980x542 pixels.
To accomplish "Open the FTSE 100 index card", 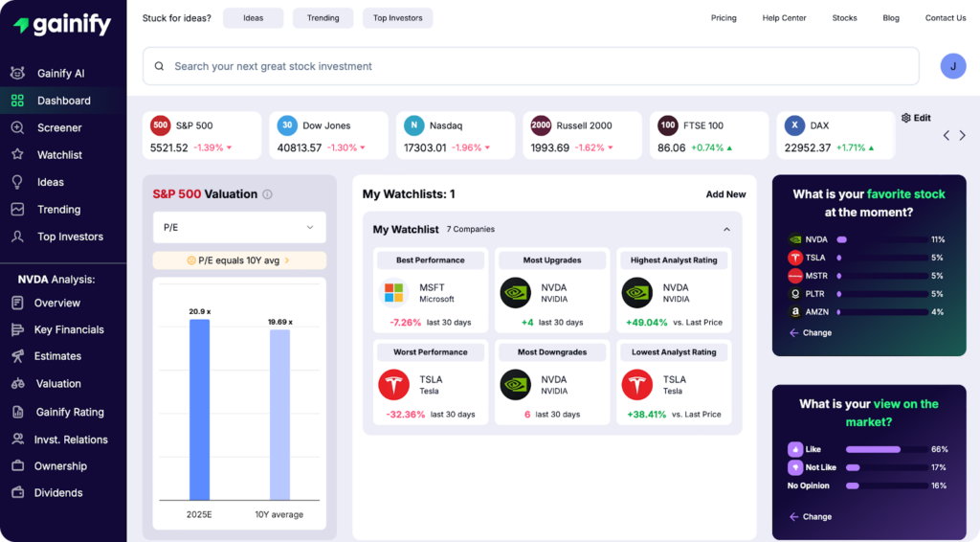I will pos(709,136).
